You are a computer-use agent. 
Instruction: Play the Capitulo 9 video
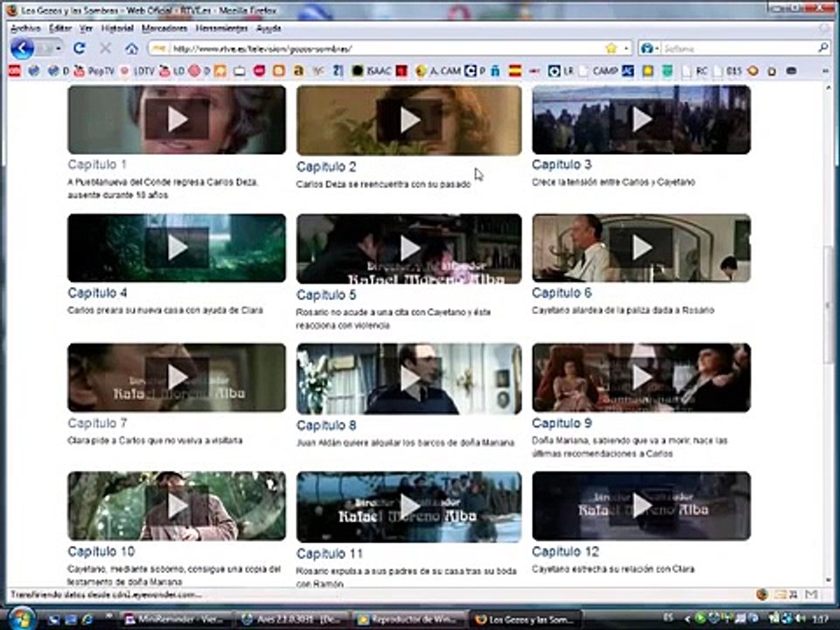tap(641, 378)
